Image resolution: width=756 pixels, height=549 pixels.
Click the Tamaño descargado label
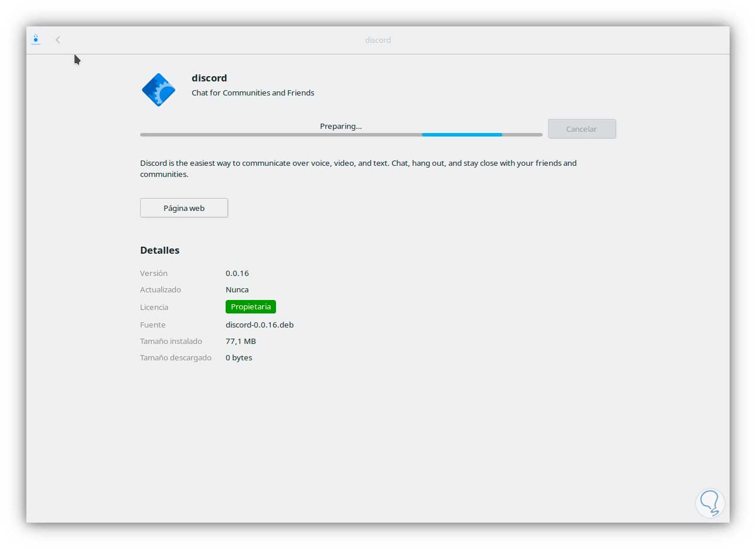pyautogui.click(x=176, y=357)
